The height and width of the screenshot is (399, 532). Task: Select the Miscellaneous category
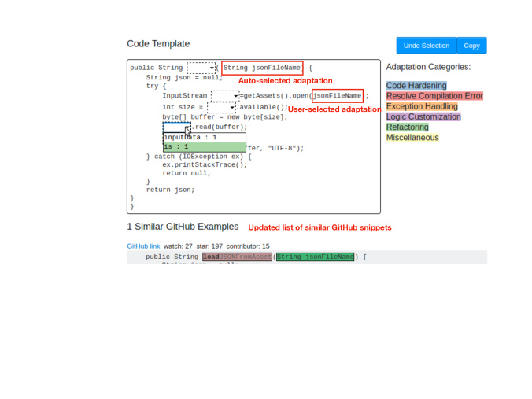412,138
